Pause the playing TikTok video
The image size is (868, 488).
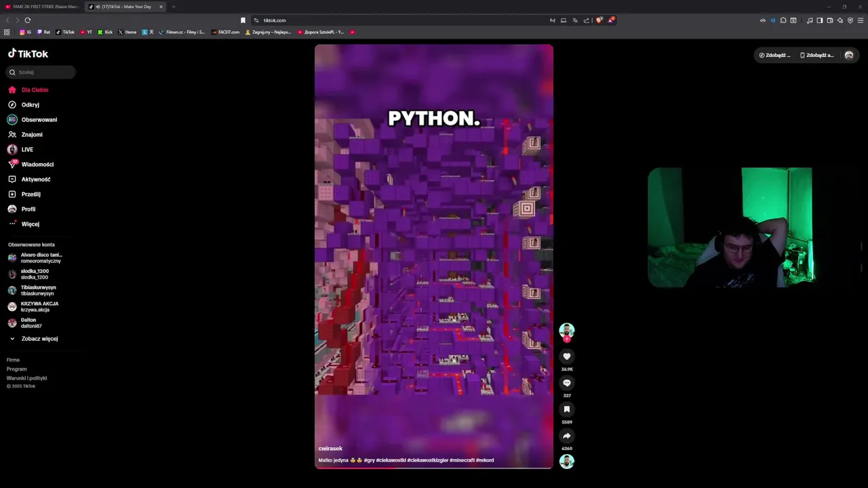click(x=434, y=256)
